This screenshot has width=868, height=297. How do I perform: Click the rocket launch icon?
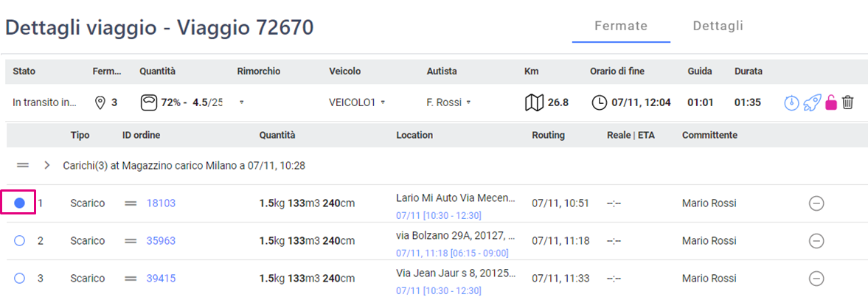[x=812, y=102]
